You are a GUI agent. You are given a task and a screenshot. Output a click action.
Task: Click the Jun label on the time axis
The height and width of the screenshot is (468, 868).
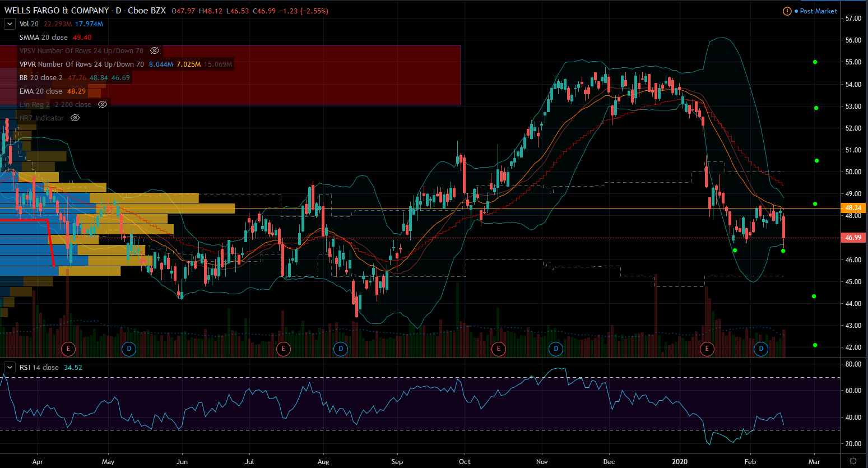pos(182,462)
